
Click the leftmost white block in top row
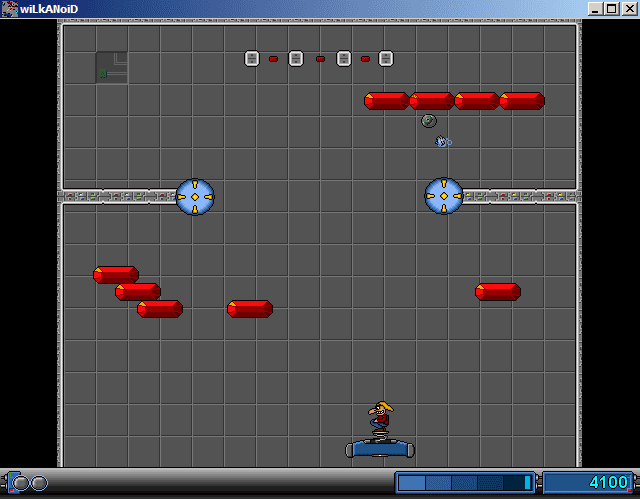click(x=252, y=58)
